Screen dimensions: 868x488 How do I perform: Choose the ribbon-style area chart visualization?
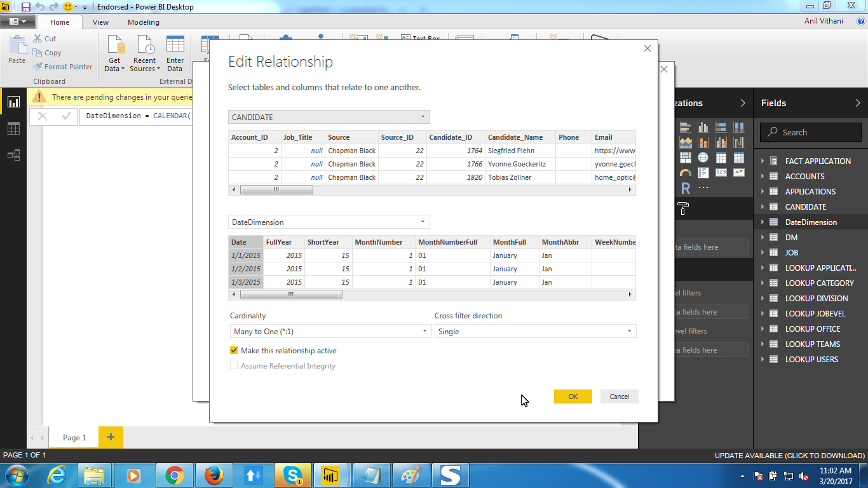[685, 142]
